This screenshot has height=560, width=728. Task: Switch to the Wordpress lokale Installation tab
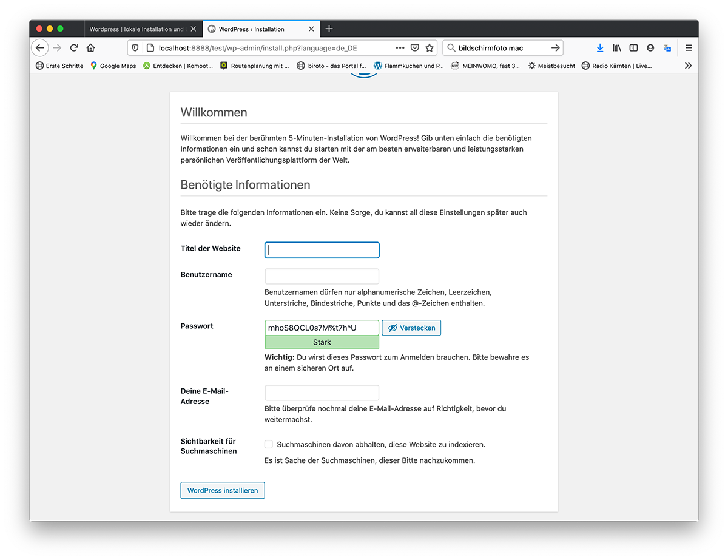[x=136, y=29]
